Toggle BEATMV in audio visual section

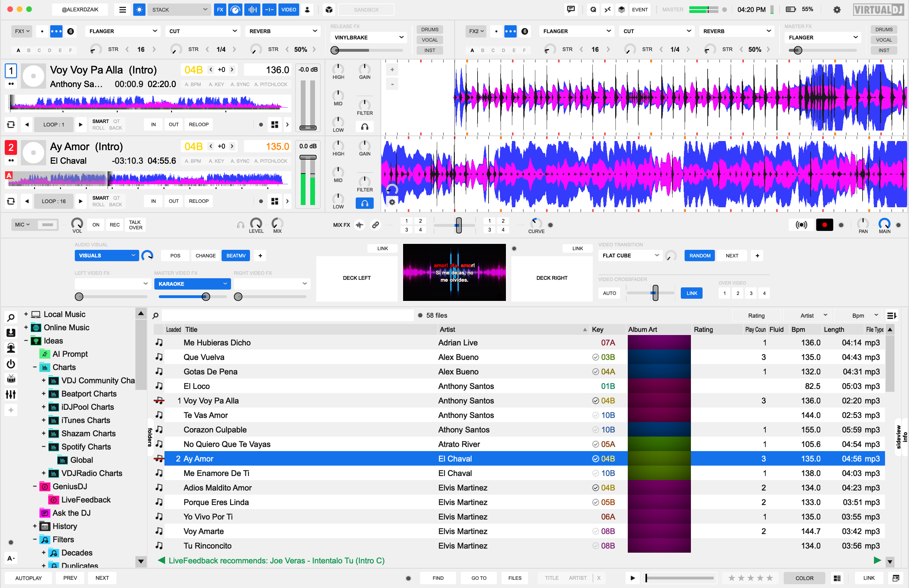coord(236,256)
